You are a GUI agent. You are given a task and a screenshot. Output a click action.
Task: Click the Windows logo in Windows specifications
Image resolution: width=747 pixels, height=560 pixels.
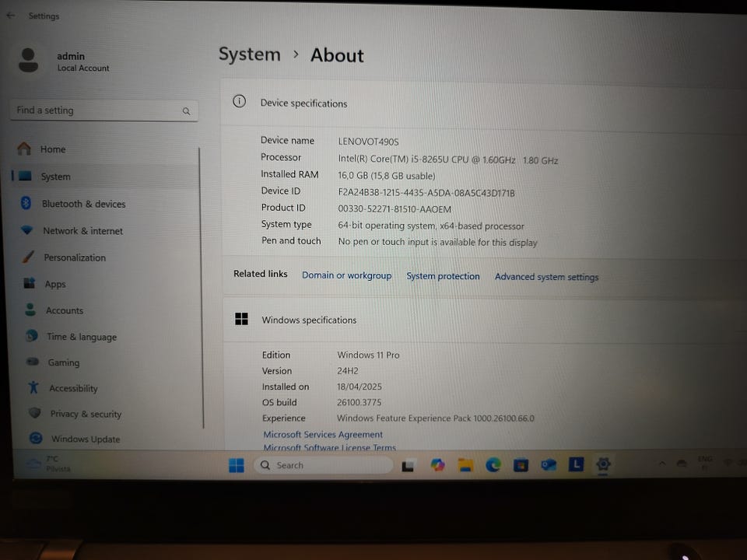point(241,319)
